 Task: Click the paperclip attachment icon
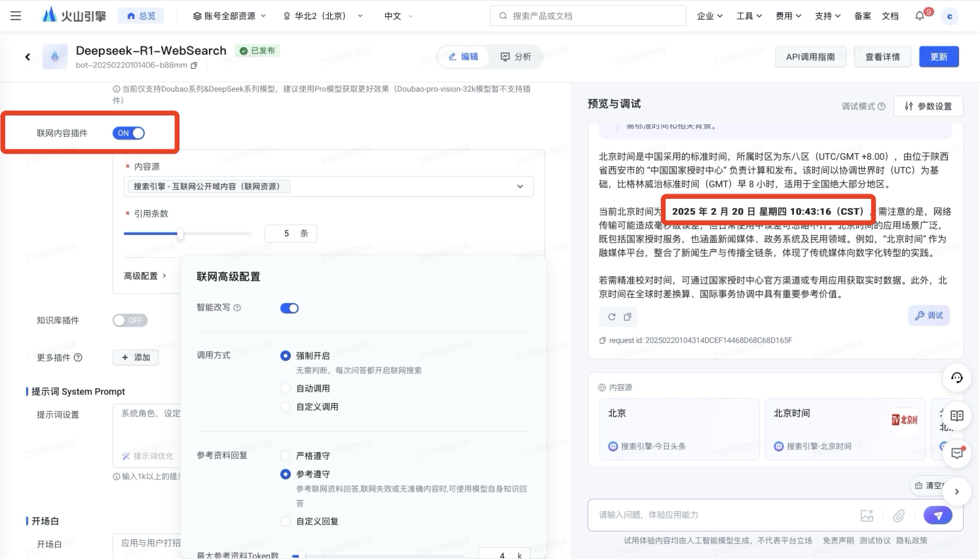899,516
